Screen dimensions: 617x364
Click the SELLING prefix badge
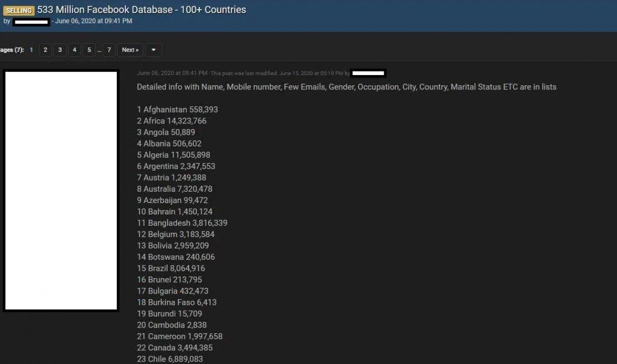click(19, 10)
